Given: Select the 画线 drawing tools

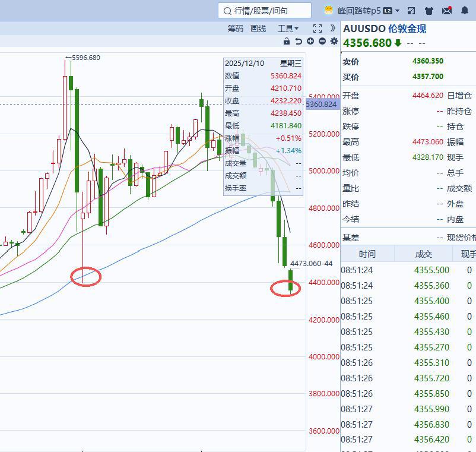Looking at the screenshot, I should click(x=258, y=29).
